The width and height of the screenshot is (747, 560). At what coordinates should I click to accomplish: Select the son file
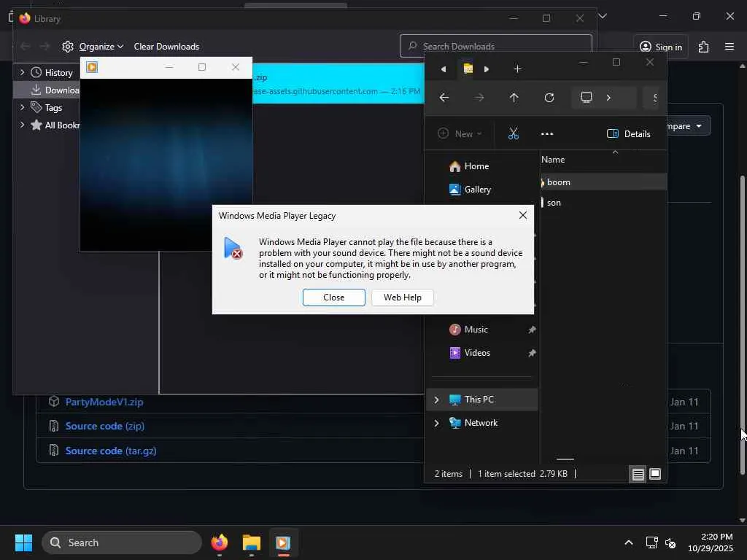[603, 203]
